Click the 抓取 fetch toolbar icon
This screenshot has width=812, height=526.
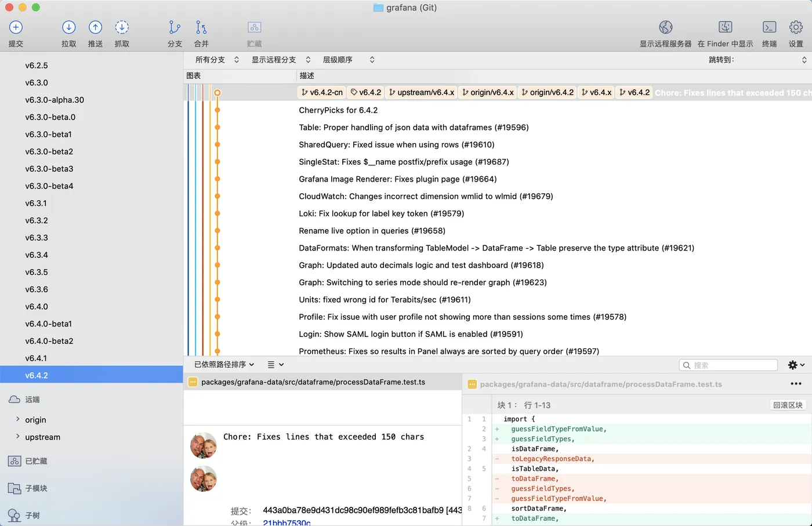pos(122,27)
